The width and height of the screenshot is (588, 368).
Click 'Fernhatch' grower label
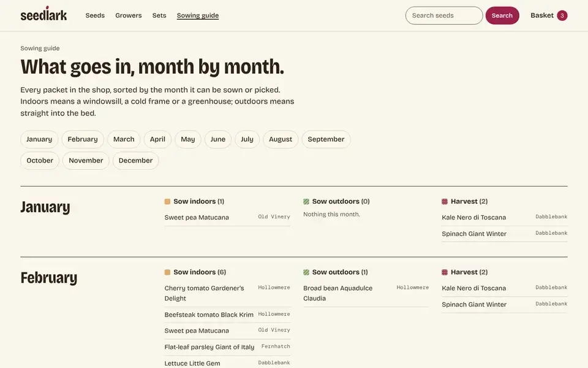pos(276,346)
